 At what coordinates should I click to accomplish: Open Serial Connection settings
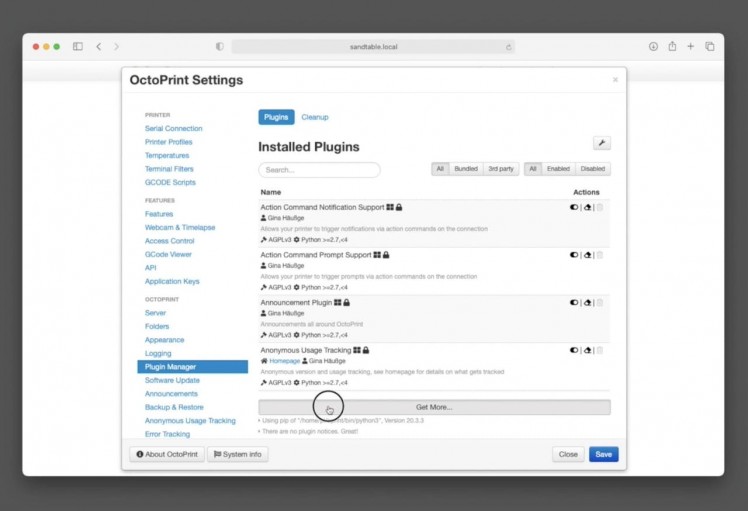coord(174,128)
